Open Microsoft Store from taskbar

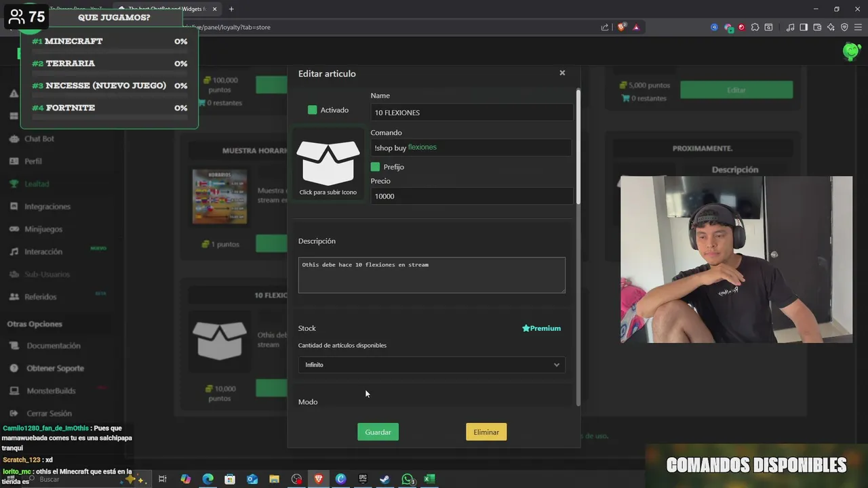tap(230, 479)
